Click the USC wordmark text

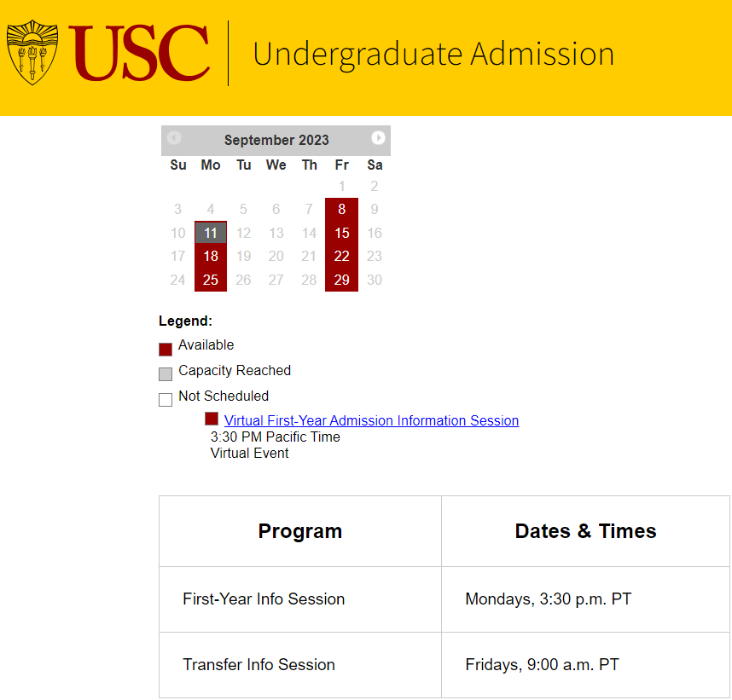click(139, 53)
